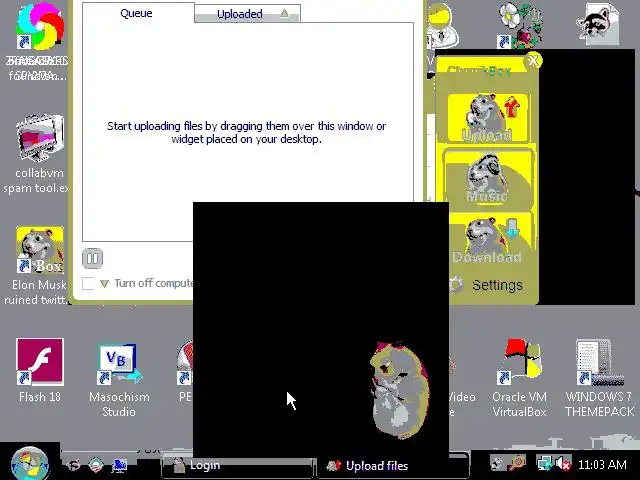Expand the Turn off computer options arrow
The image size is (640, 480).
pyautogui.click(x=104, y=284)
